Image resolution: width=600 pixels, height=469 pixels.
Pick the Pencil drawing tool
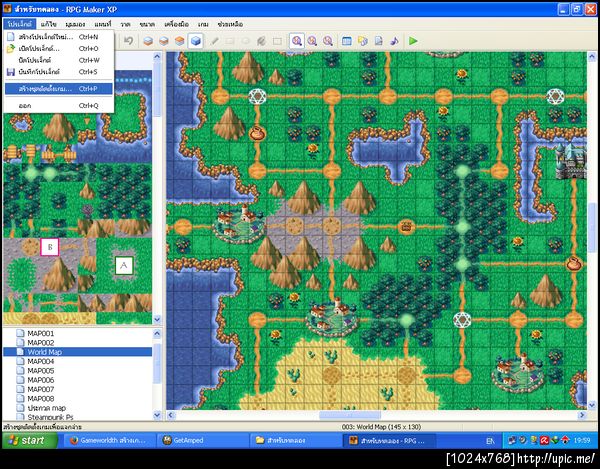pyautogui.click(x=215, y=41)
